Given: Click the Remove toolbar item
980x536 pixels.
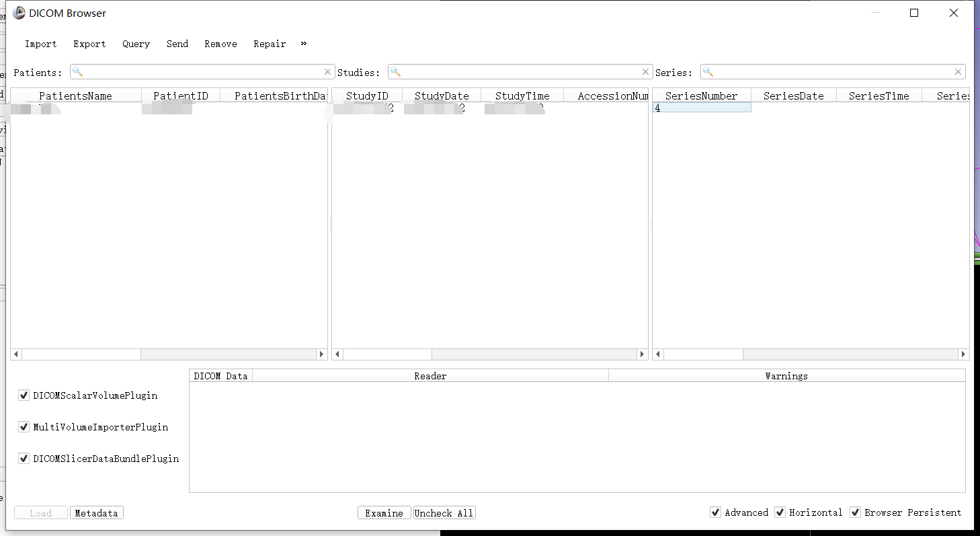Looking at the screenshot, I should [220, 44].
